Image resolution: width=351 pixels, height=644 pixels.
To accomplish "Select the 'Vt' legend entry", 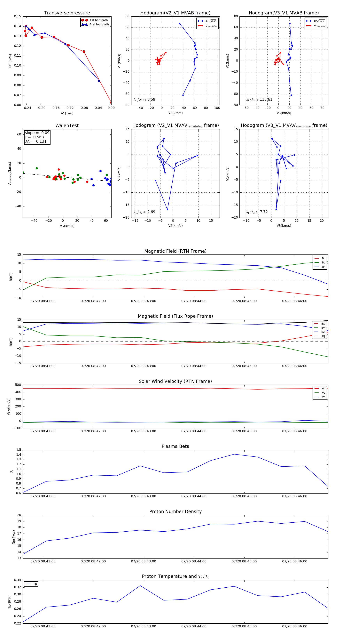I will [x=320, y=393].
